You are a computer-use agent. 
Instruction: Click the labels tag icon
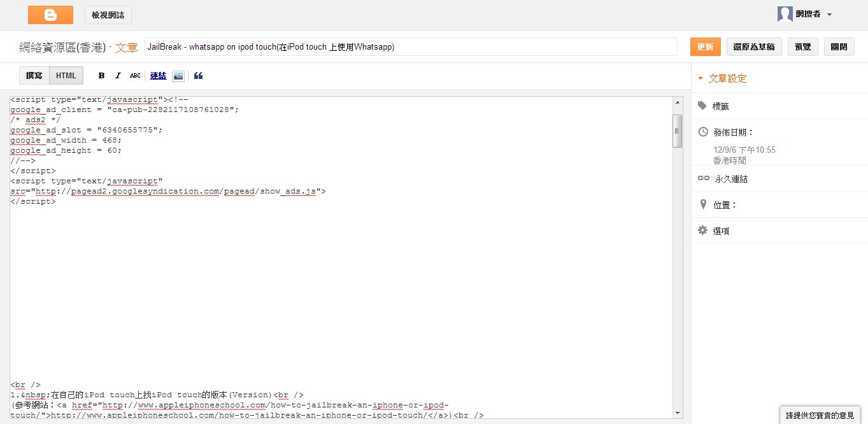pos(702,106)
